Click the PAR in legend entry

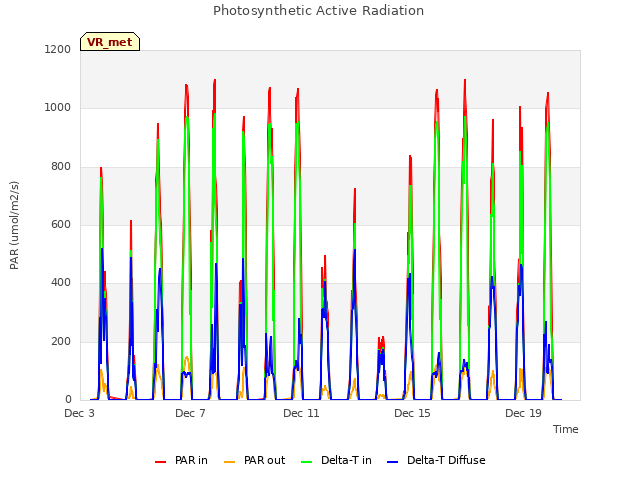[181, 460]
